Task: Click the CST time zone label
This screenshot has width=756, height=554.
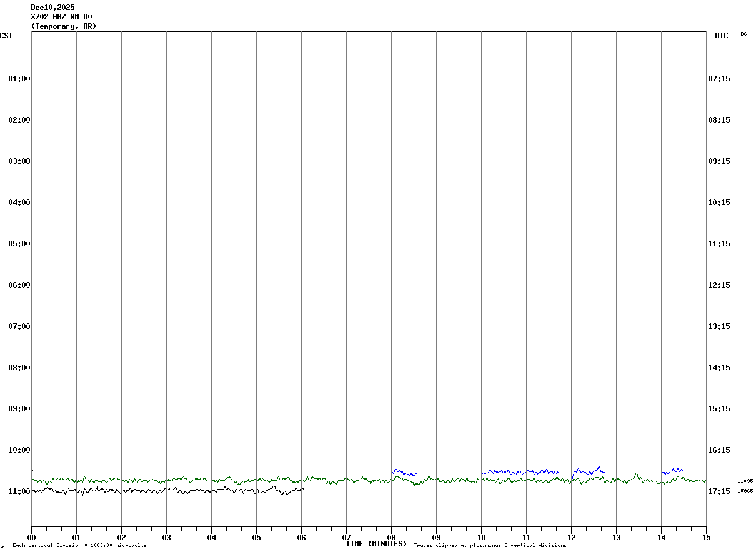Action: (6, 36)
